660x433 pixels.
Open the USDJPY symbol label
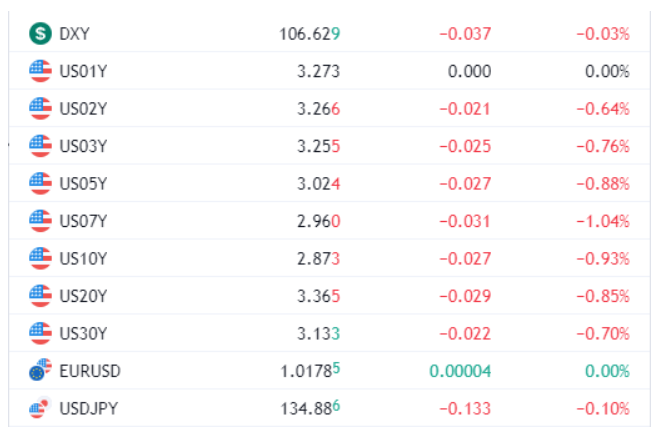[89, 409]
